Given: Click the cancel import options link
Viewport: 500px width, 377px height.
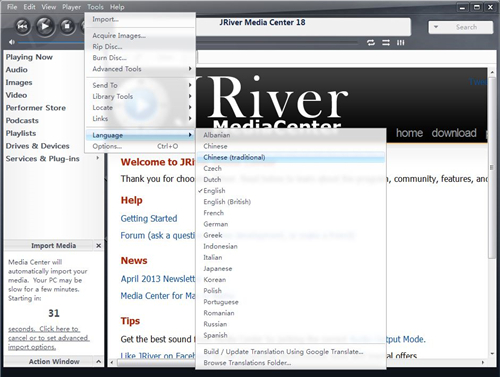Looking at the screenshot, I should click(49, 338).
